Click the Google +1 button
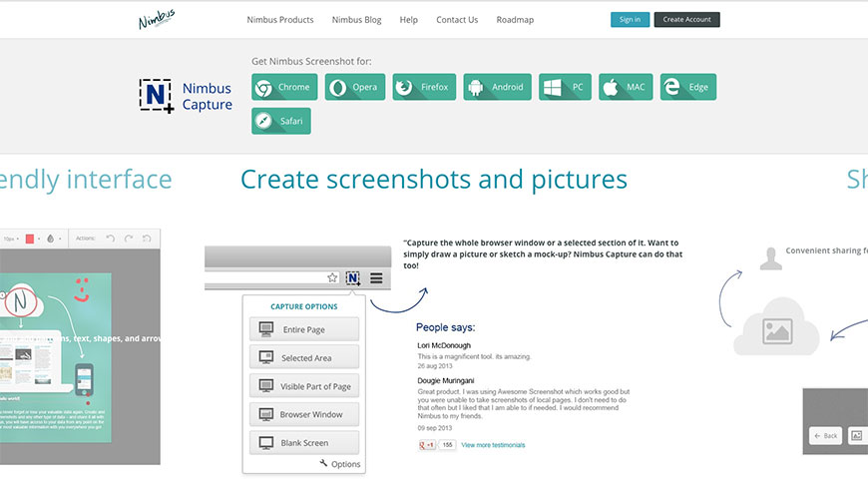This screenshot has height=497, width=868. point(427,445)
